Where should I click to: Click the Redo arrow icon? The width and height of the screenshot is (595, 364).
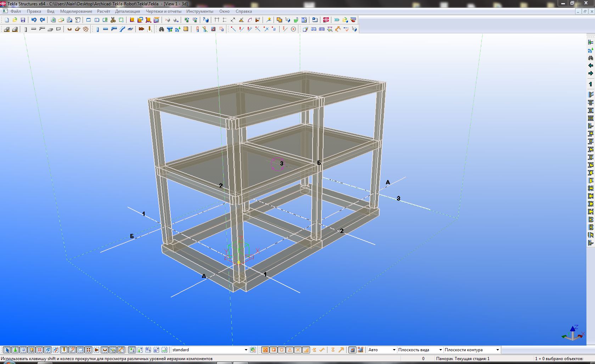click(43, 20)
